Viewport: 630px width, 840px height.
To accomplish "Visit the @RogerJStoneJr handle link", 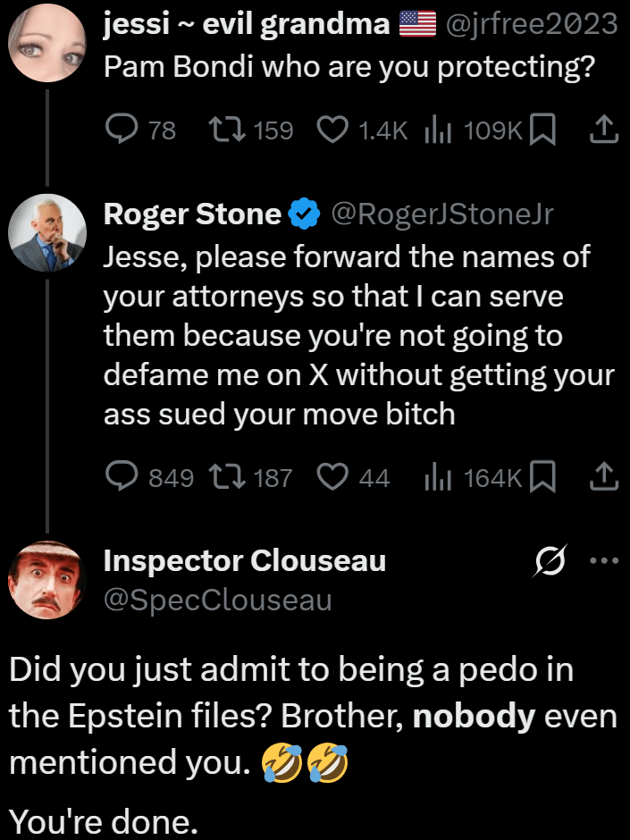I will (443, 214).
